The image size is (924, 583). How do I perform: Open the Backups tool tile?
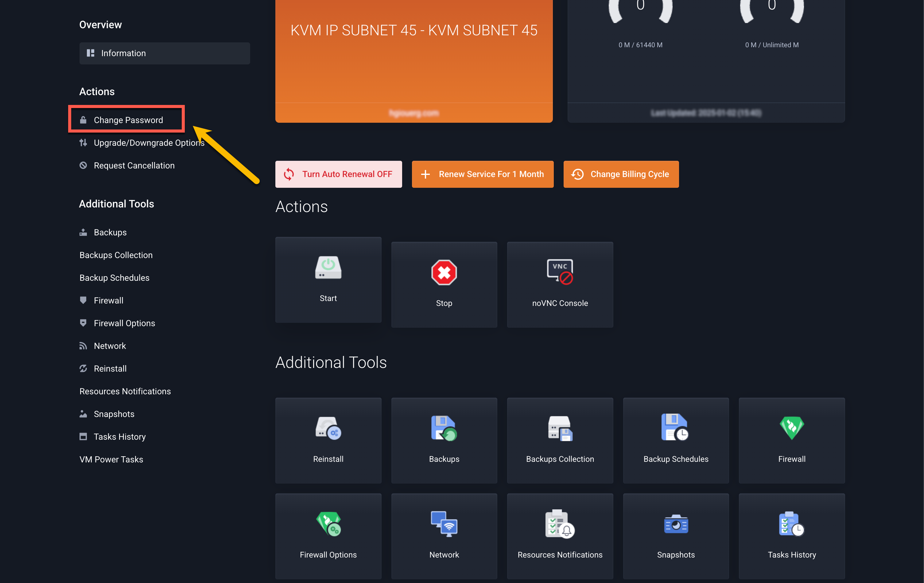click(444, 440)
